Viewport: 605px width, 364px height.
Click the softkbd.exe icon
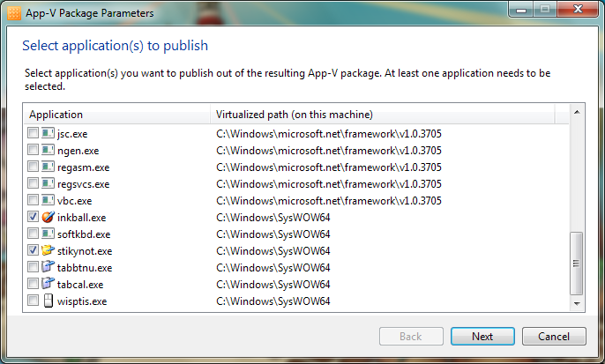coord(48,234)
